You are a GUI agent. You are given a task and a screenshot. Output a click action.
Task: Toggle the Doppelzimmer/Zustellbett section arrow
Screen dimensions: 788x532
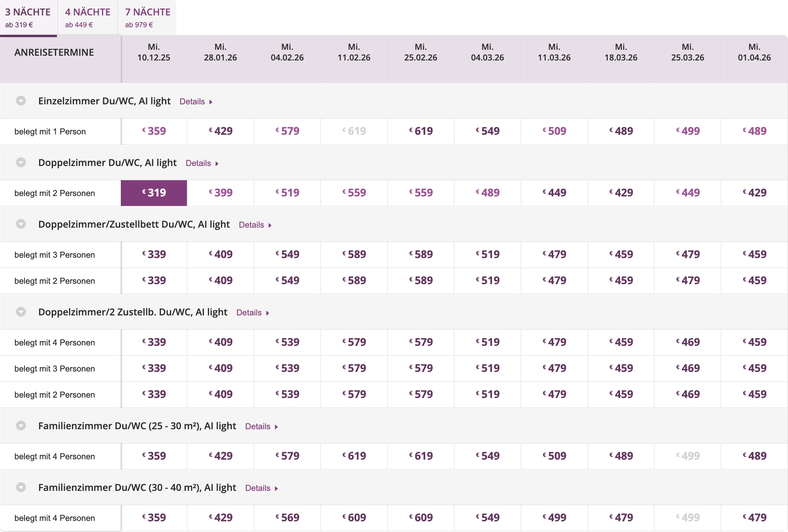21,224
